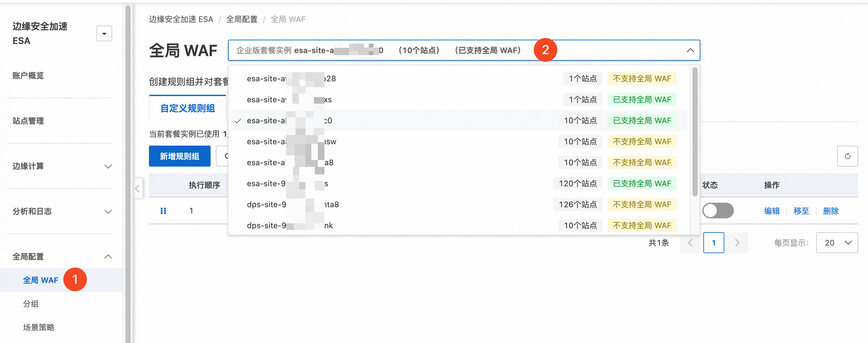868x343 pixels.
Task: Click 移至 for rule row 1
Action: coord(801,211)
